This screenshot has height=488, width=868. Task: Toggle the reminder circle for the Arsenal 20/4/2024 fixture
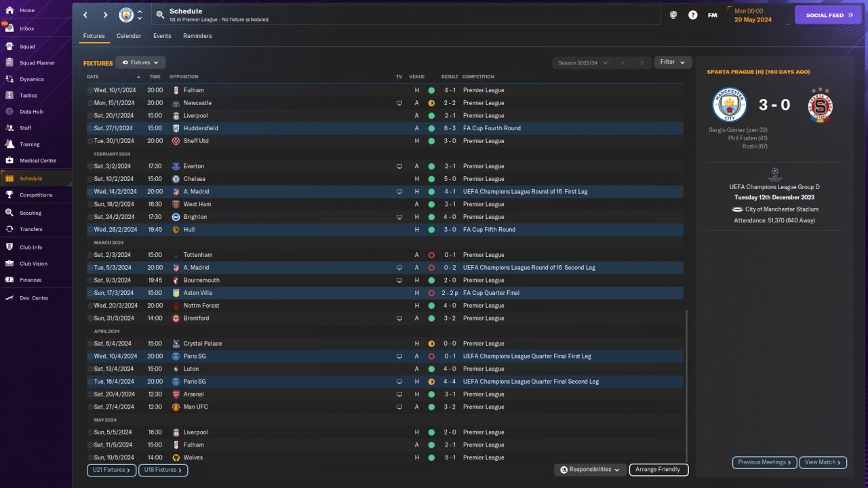click(90, 394)
